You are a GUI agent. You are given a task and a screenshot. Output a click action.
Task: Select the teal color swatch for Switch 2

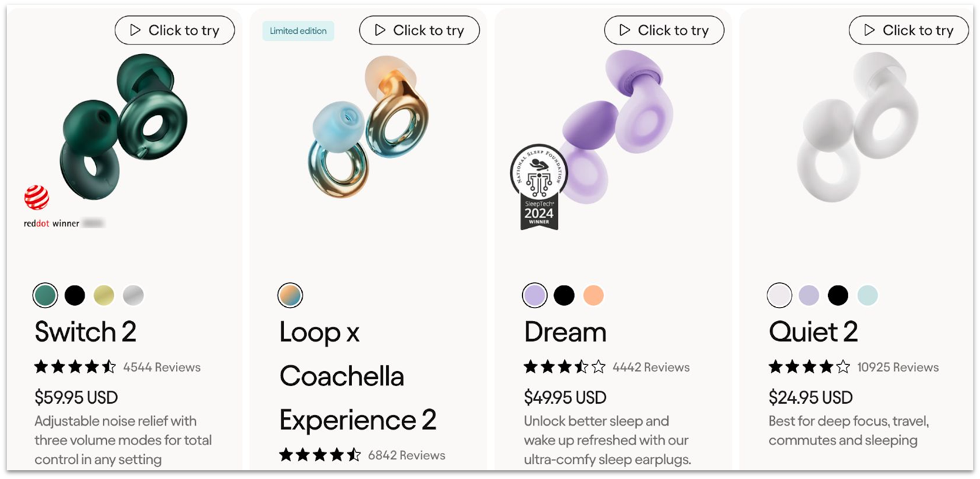45,294
